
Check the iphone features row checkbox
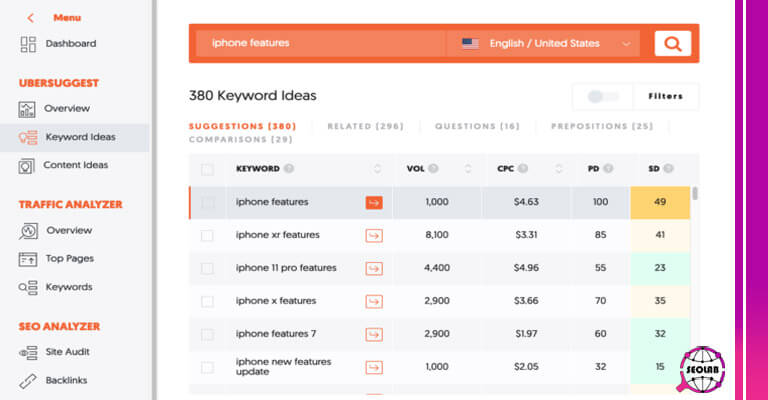point(207,202)
